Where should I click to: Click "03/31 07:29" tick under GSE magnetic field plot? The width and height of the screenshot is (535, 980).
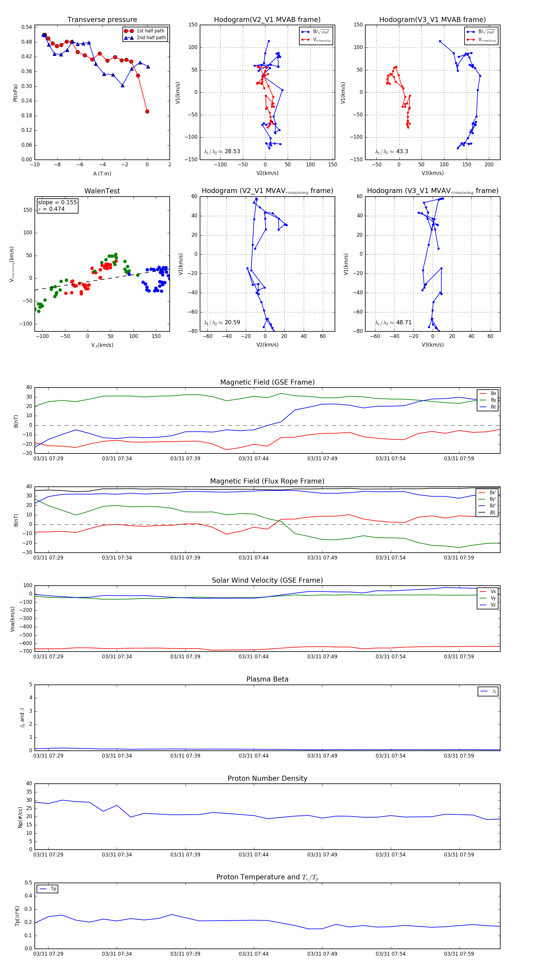pos(48,459)
